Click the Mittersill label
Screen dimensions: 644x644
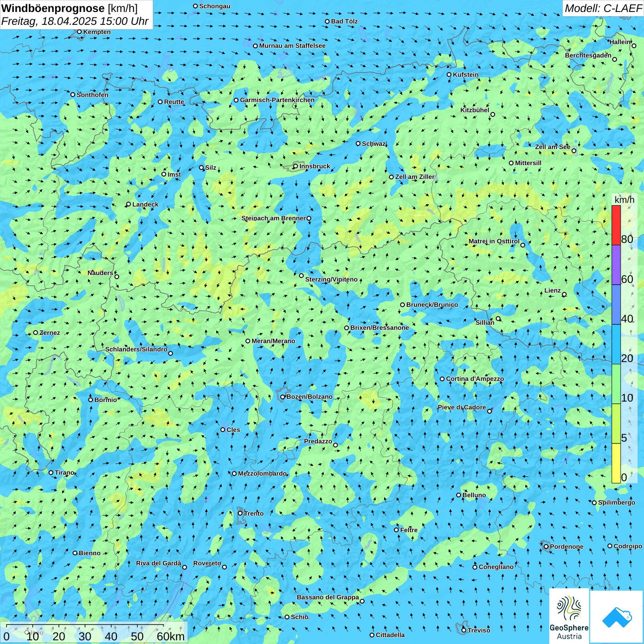(x=528, y=163)
